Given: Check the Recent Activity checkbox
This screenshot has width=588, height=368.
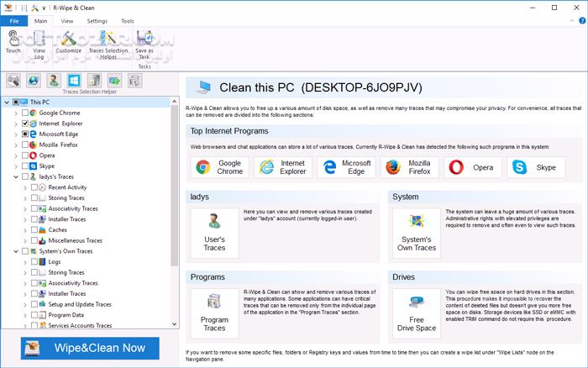Looking at the screenshot, I should 34,188.
